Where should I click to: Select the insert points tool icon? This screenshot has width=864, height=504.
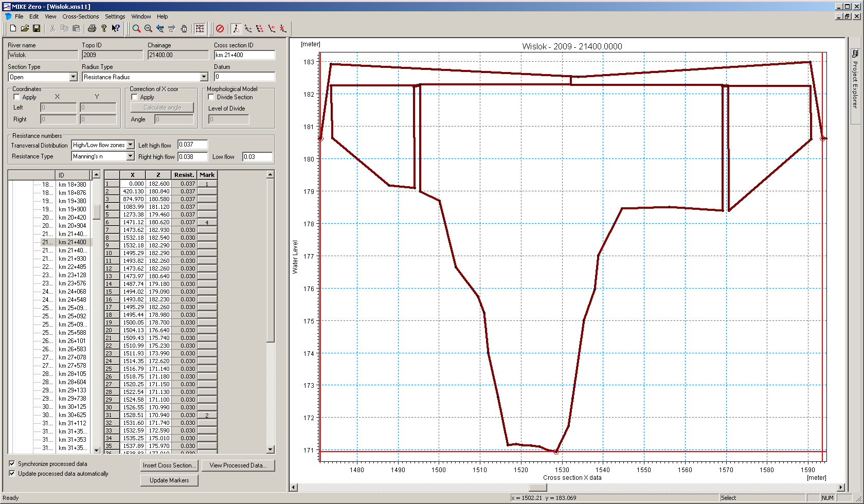(x=272, y=29)
